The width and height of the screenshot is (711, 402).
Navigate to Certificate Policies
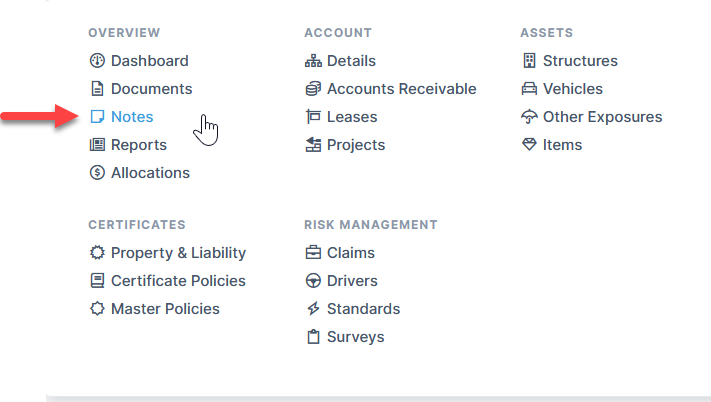pos(178,281)
